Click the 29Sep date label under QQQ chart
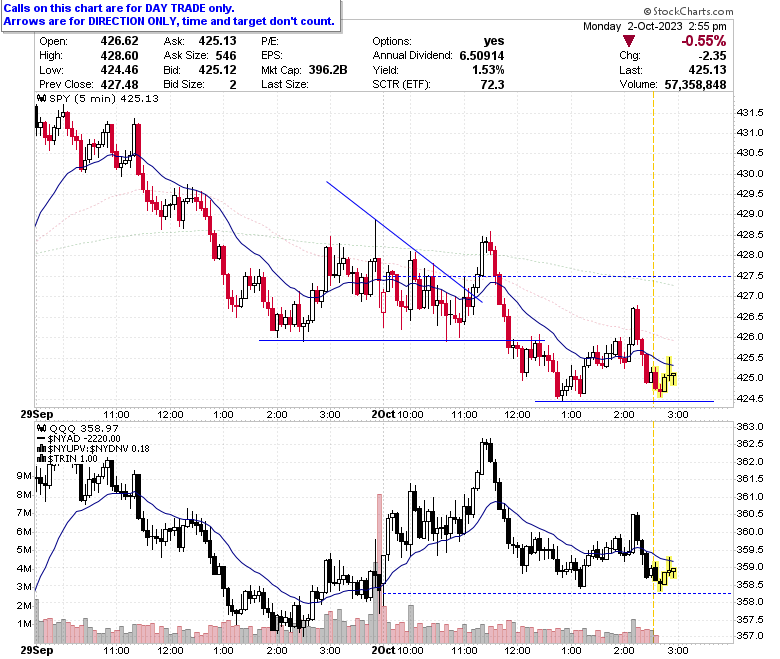 click(x=36, y=650)
